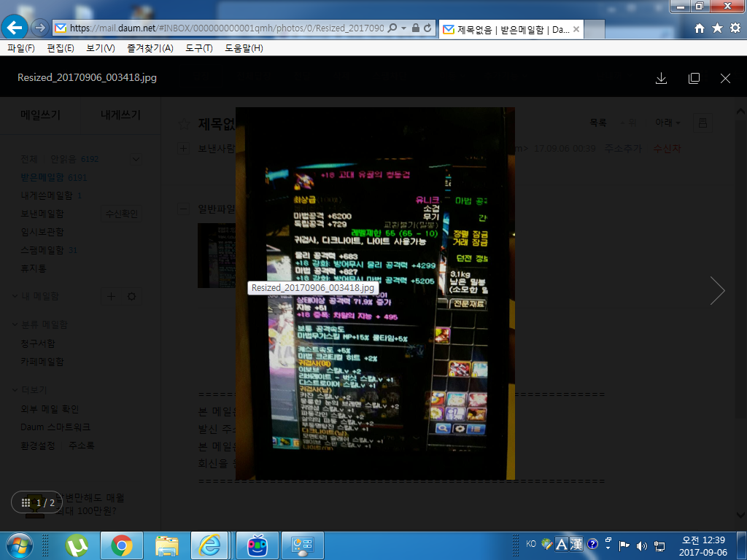This screenshot has width=747, height=560.
Task: Collapse 더보기 section
Action: (x=15, y=390)
